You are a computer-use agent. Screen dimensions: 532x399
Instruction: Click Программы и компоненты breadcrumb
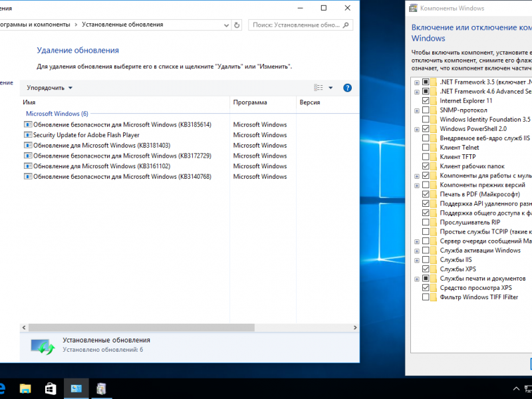point(35,25)
